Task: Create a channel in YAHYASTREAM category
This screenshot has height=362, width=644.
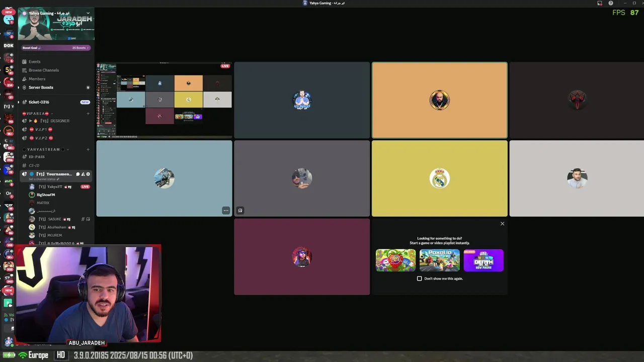Action: (x=88, y=149)
